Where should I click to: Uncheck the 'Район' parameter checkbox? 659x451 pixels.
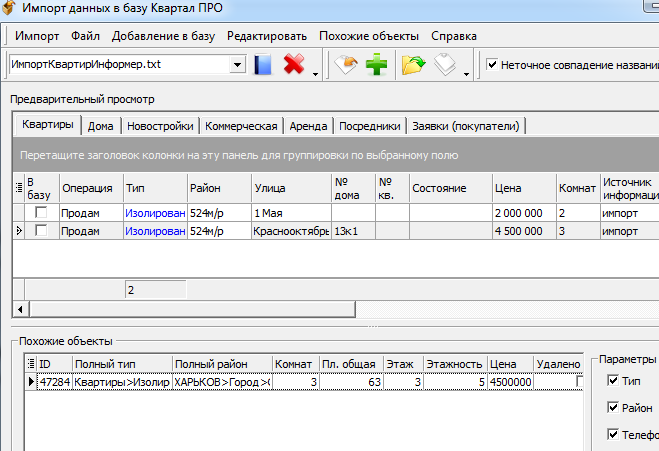pos(614,408)
